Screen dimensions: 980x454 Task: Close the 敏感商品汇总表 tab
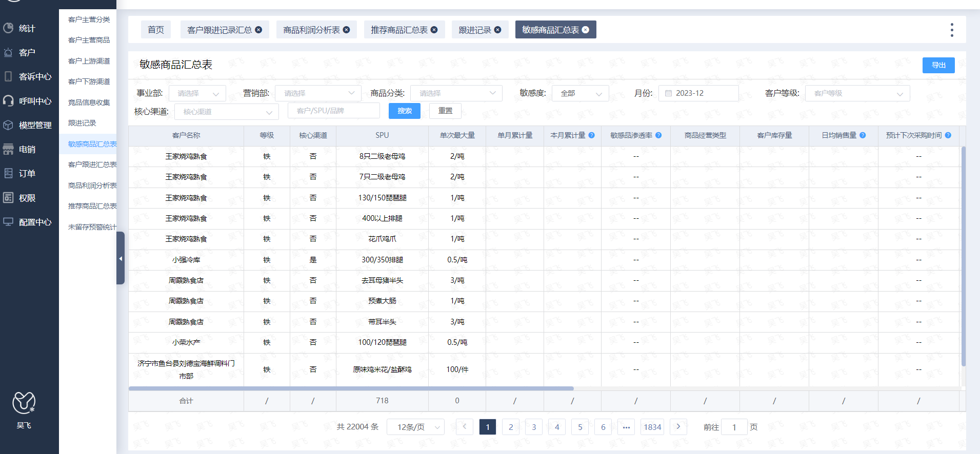click(585, 30)
